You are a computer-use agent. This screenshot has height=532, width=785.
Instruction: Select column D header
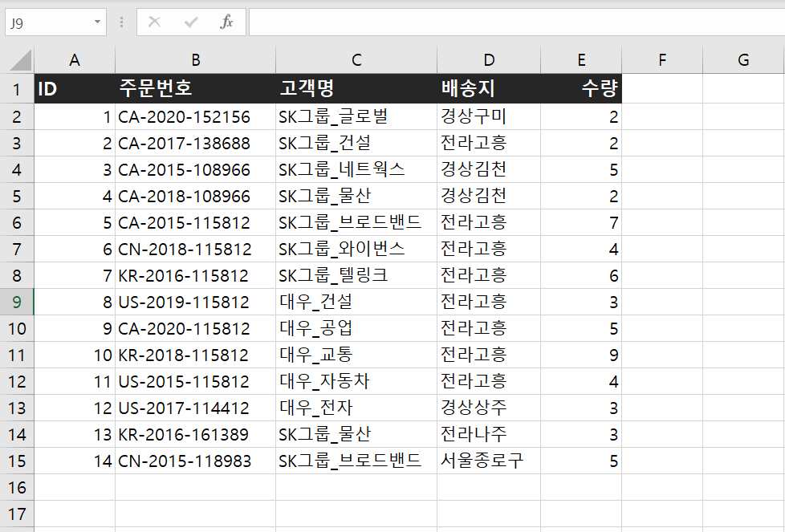tap(489, 60)
